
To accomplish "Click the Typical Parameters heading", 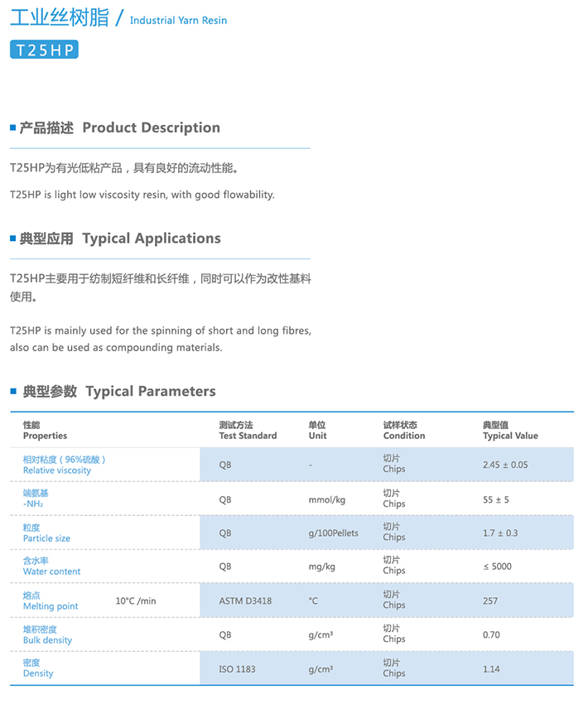I will [x=151, y=391].
